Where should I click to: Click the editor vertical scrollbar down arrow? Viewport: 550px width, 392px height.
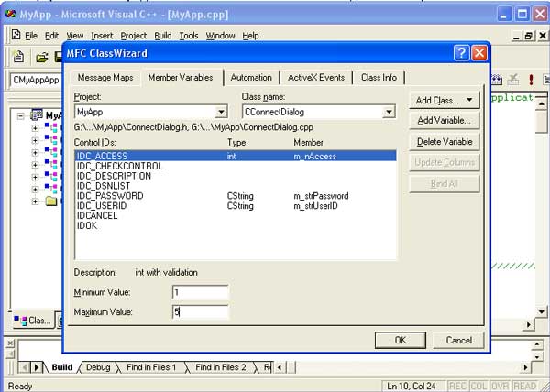point(541,311)
